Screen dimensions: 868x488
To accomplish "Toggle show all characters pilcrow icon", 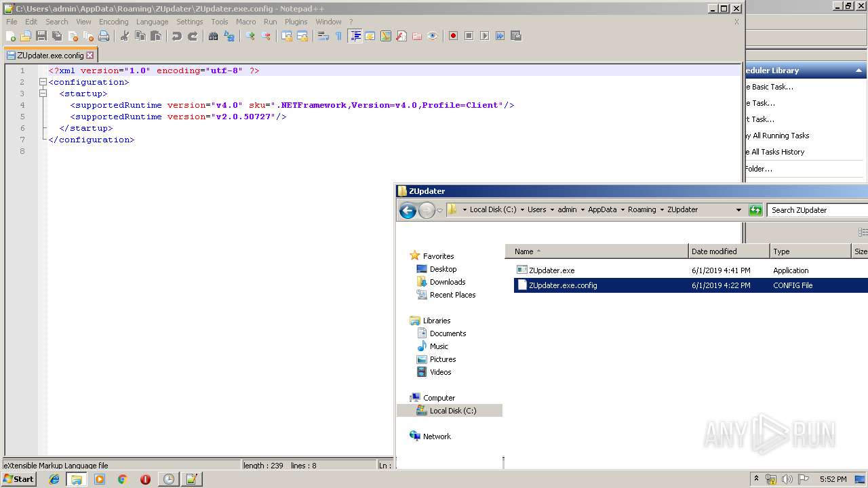I will [339, 36].
